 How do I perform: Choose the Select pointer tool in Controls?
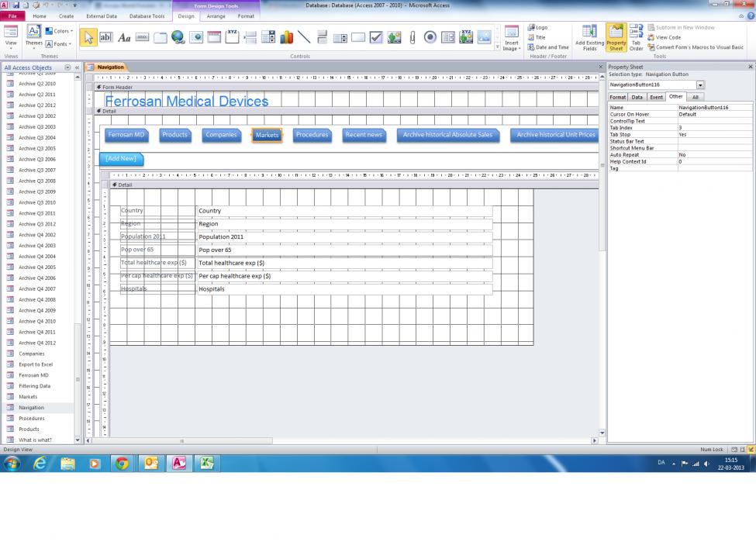pyautogui.click(x=88, y=38)
